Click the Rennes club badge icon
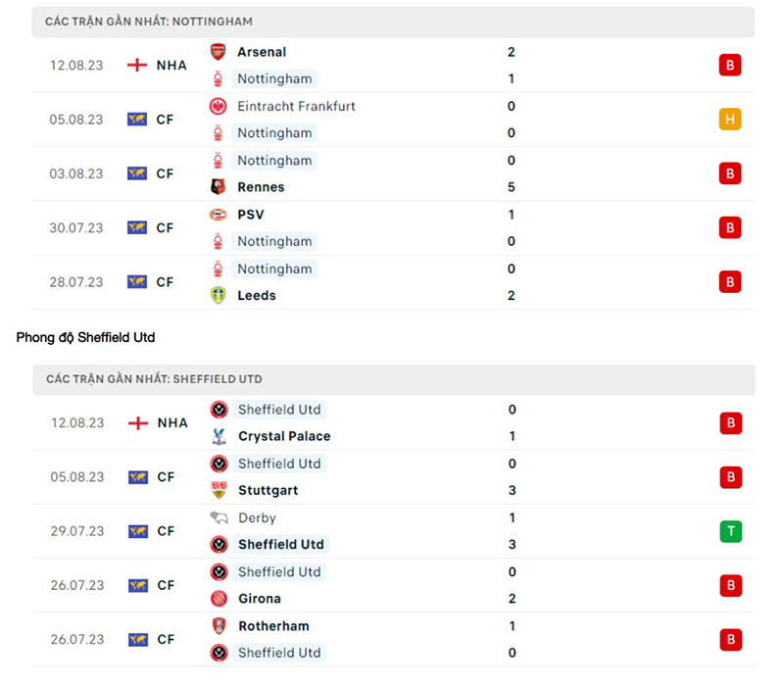The image size is (784, 686). pyautogui.click(x=218, y=186)
